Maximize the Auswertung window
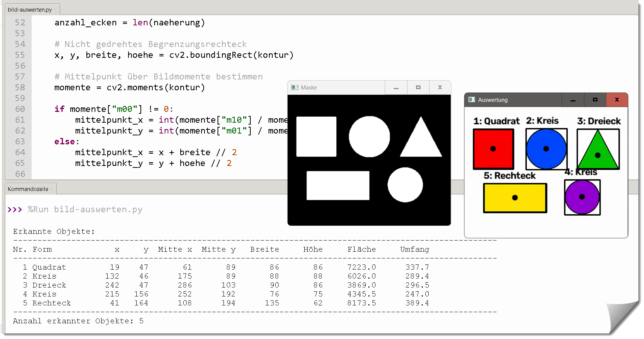 click(595, 100)
